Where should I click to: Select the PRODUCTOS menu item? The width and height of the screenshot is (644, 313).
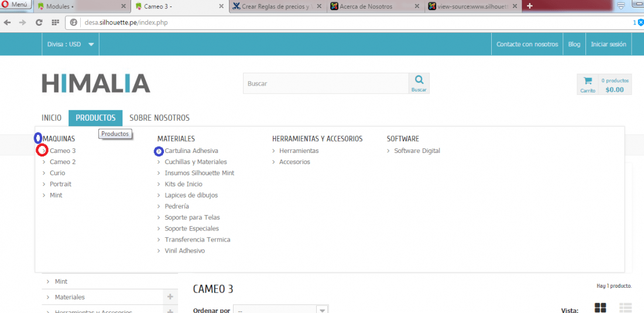coord(95,118)
